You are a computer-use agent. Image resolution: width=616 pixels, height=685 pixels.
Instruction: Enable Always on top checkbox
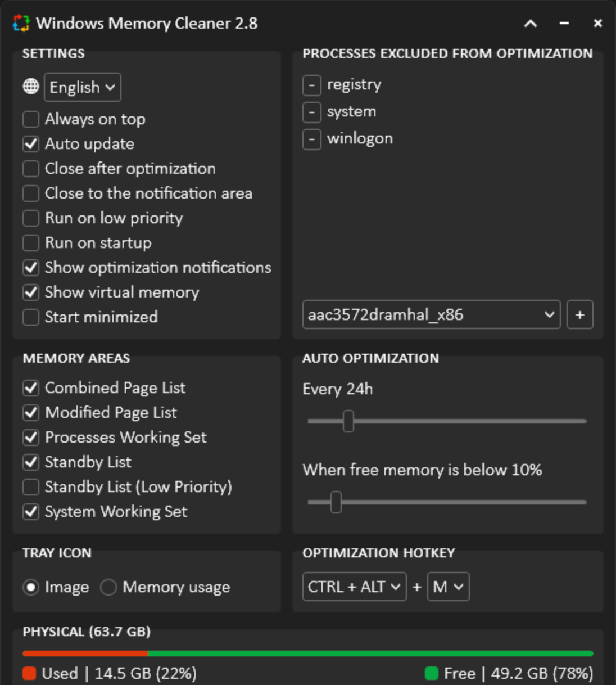[31, 119]
